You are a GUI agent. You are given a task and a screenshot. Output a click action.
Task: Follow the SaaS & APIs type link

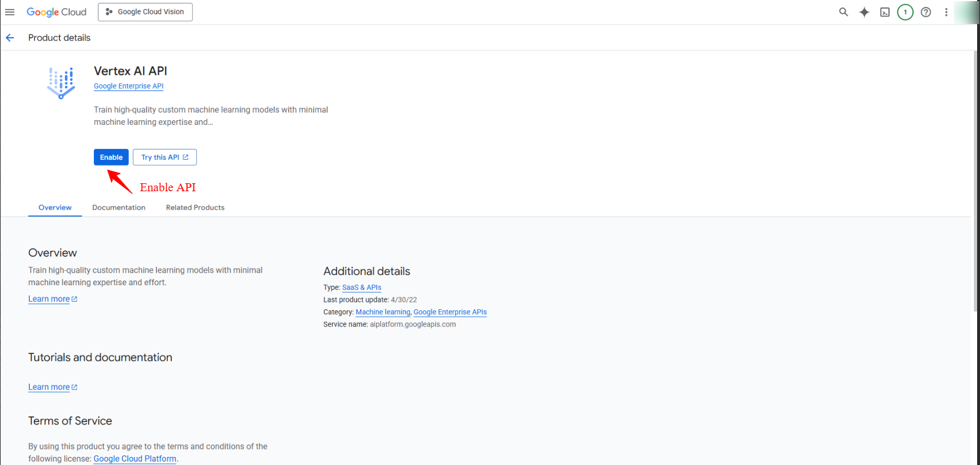pyautogui.click(x=362, y=287)
